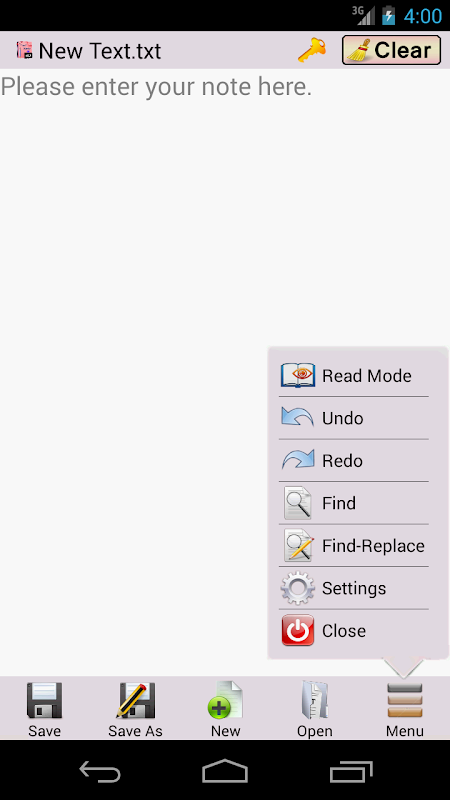
Task: Select the Save As pencil disk icon
Action: coord(135,700)
